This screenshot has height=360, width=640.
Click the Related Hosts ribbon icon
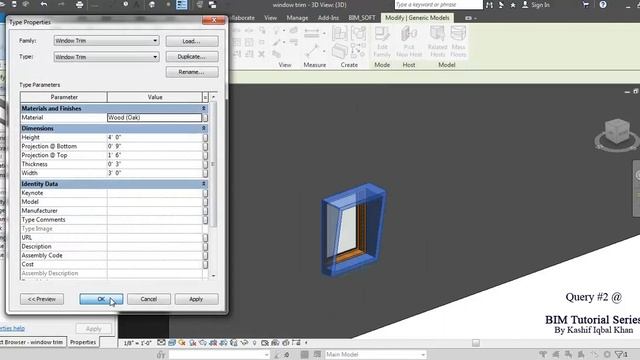coord(438,42)
